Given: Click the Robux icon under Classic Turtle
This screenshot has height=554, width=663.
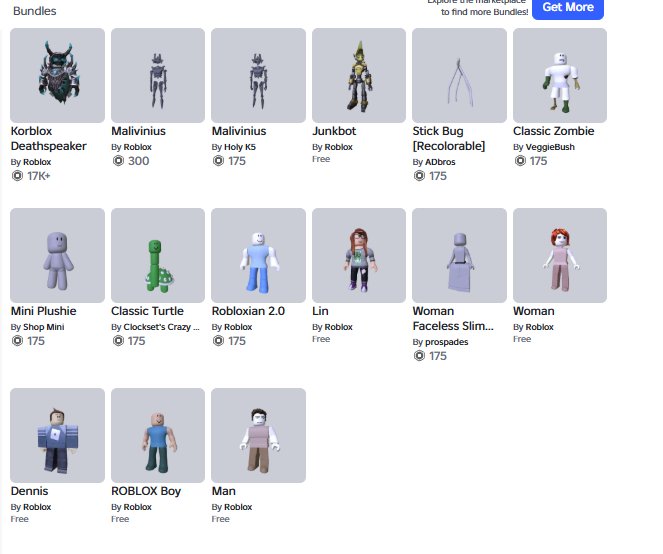Looking at the screenshot, I should pos(118,341).
